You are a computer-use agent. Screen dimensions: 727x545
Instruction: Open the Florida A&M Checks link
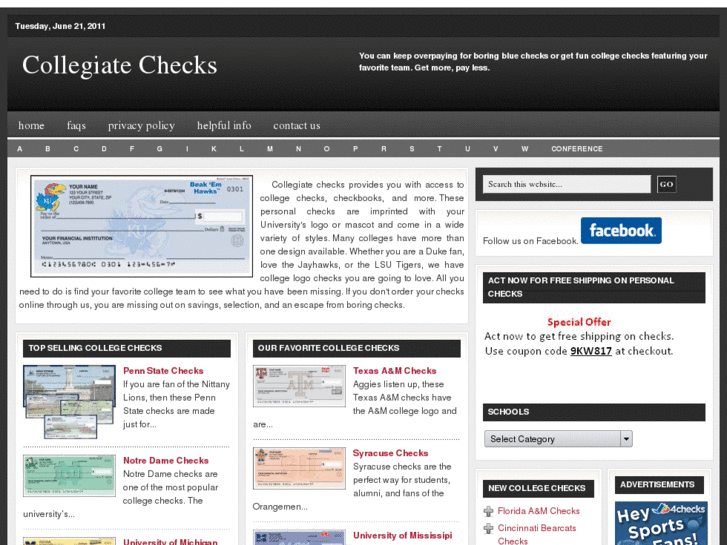[x=539, y=511]
